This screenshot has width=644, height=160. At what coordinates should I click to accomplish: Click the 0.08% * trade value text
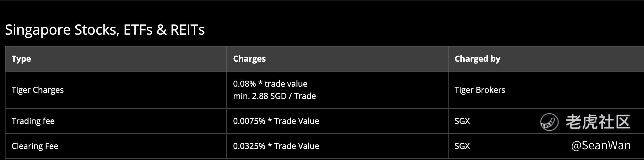point(270,84)
